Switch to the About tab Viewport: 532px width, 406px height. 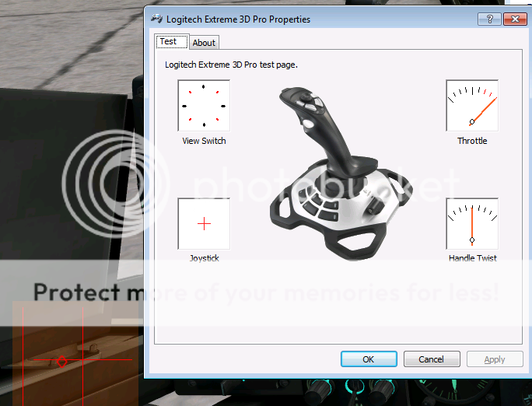(204, 43)
